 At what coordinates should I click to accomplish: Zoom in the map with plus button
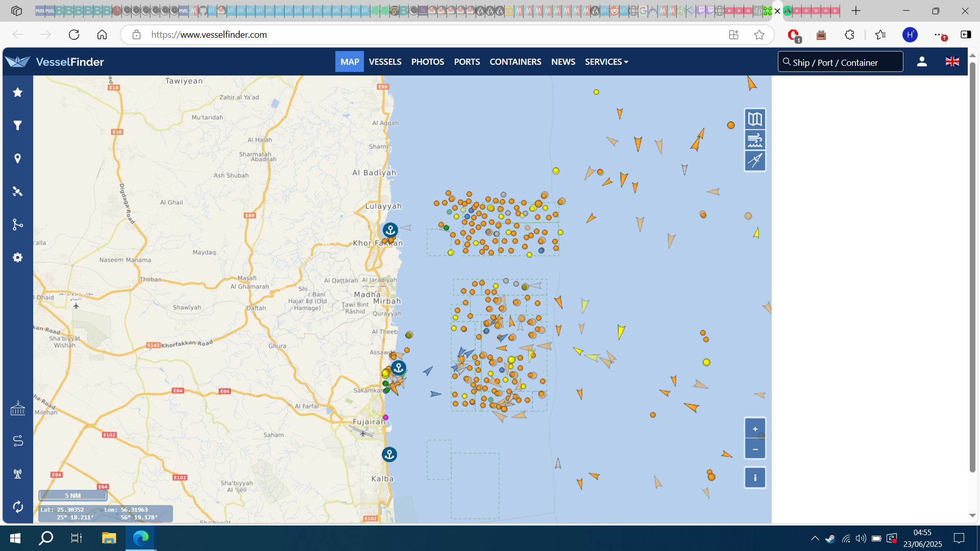point(755,429)
